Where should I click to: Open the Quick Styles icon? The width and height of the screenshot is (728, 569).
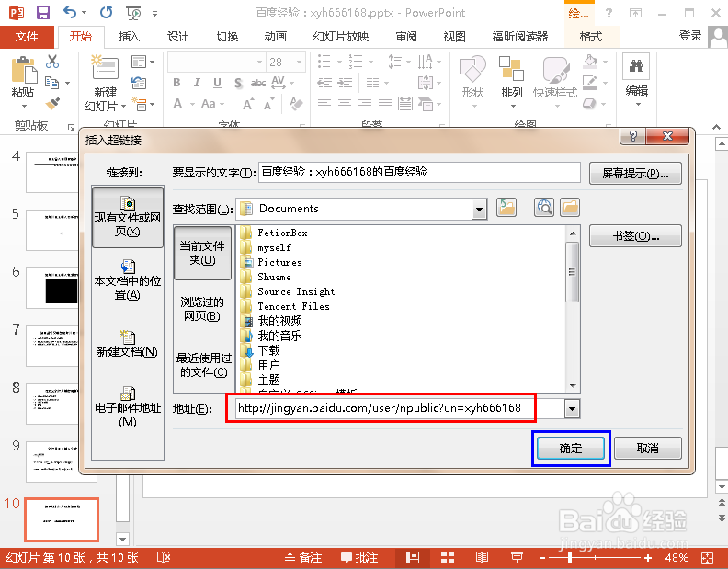556,70
